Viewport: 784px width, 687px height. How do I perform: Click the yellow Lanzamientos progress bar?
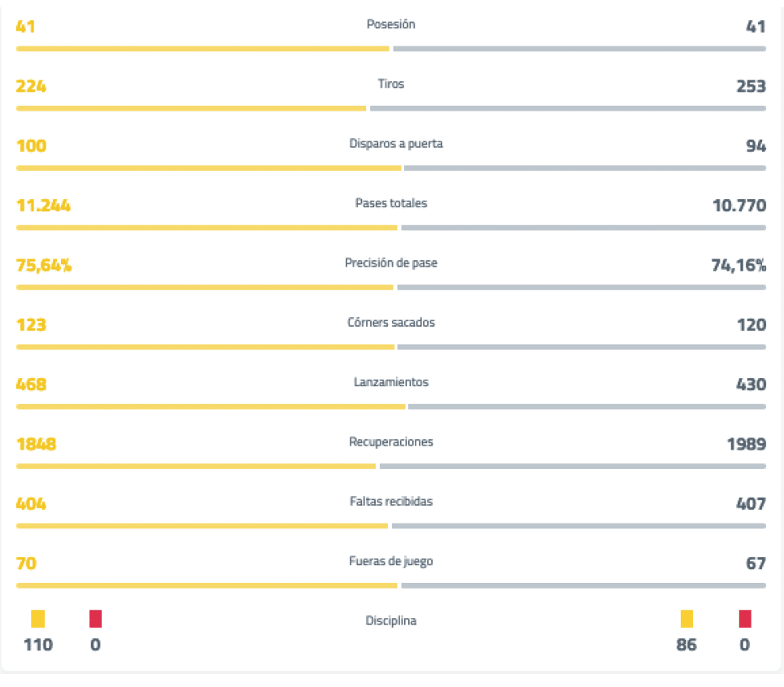[x=211, y=407]
